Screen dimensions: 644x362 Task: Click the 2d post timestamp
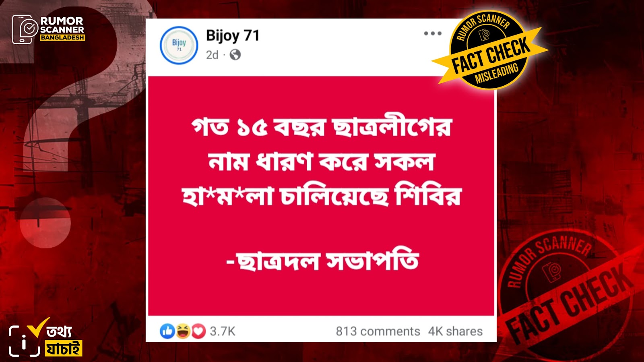coord(212,55)
